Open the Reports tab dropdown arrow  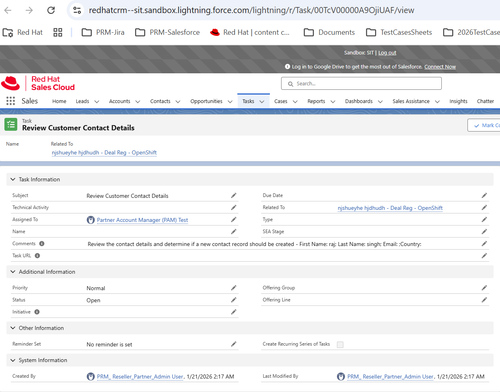point(333,102)
